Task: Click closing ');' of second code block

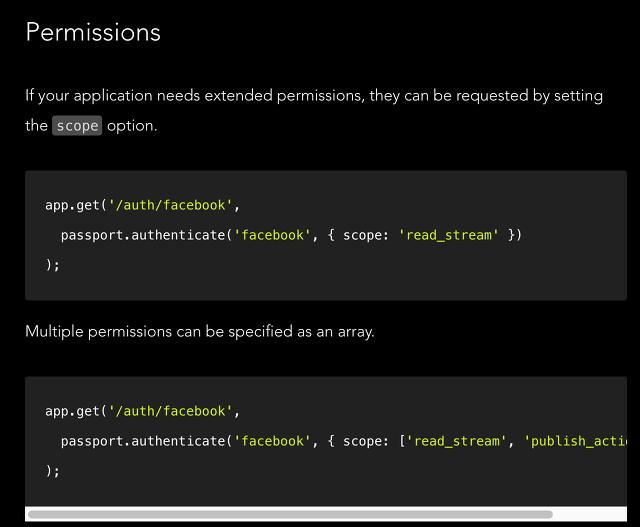Action: (x=53, y=471)
